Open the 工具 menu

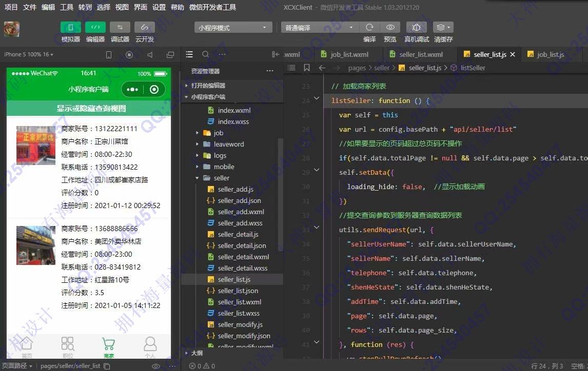67,7
